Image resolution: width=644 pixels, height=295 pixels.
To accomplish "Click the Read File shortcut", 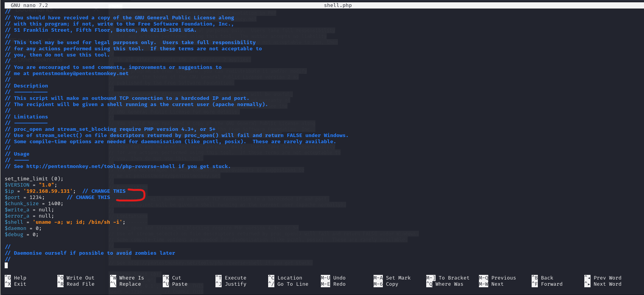I will coord(76,284).
